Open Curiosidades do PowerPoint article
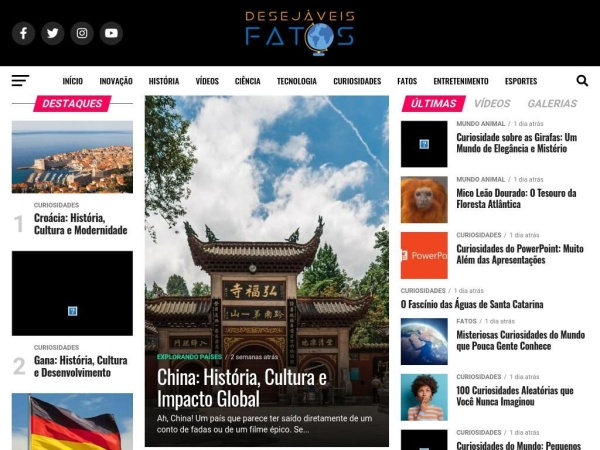 (520, 254)
